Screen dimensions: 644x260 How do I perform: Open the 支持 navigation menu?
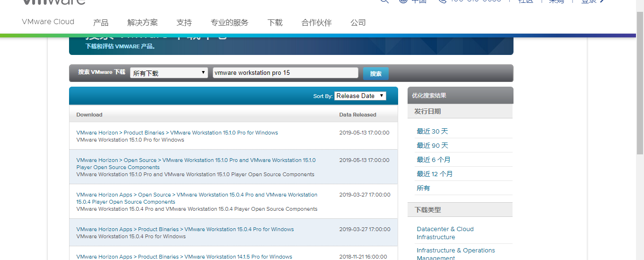[184, 22]
